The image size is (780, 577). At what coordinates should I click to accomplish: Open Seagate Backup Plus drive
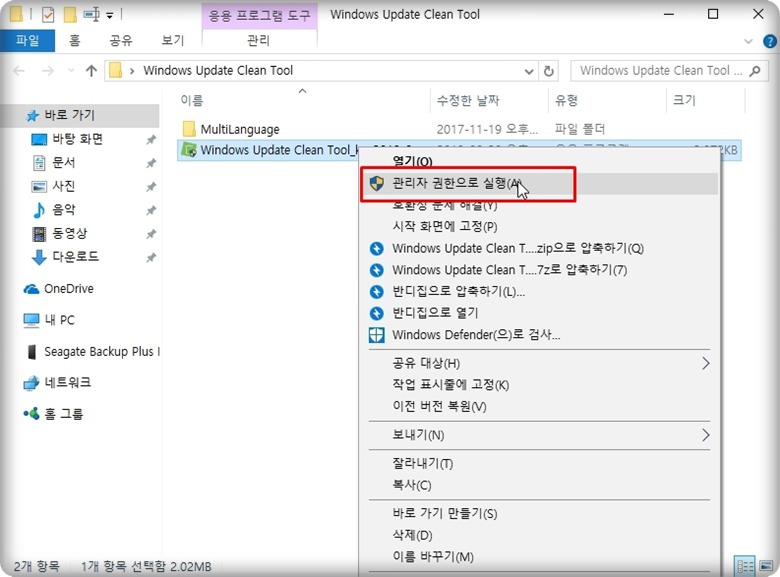102,352
